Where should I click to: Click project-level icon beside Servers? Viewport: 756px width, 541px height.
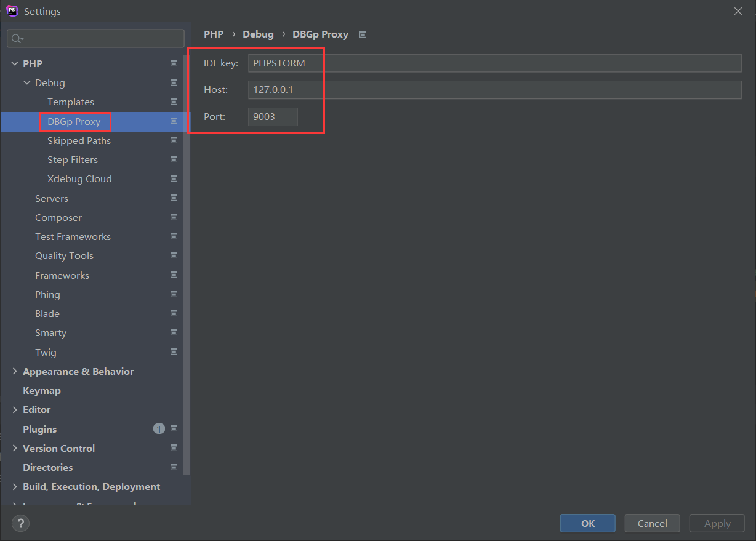[174, 198]
